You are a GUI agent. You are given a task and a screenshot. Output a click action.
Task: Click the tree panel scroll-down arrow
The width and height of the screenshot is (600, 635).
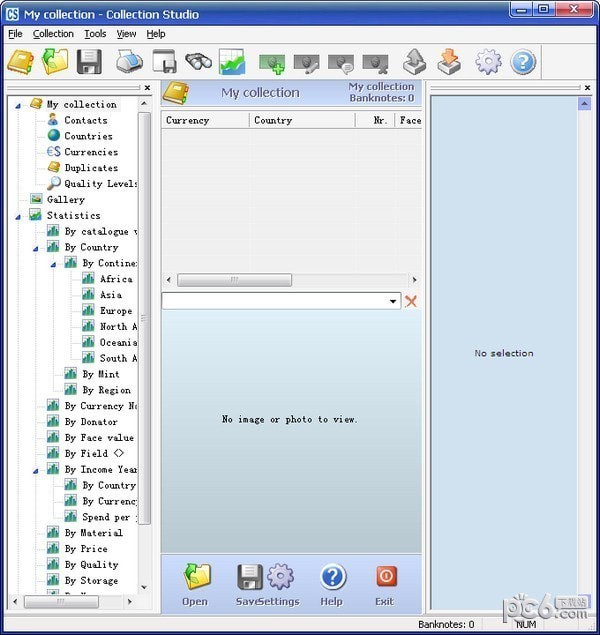(x=144, y=587)
